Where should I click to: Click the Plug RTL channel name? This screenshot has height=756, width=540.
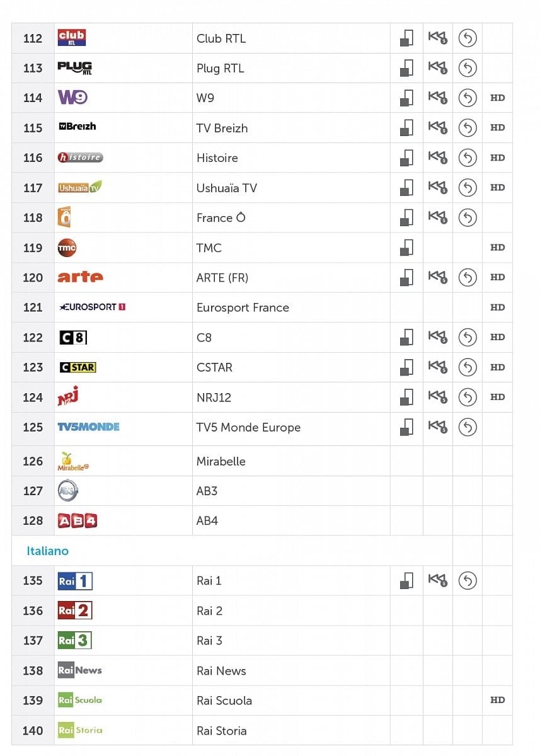tap(221, 68)
